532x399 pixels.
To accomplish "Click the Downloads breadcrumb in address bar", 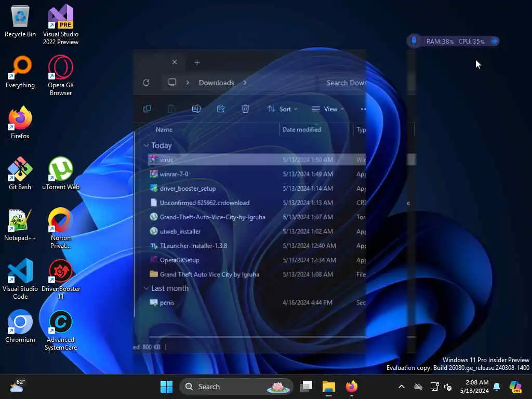I will coord(217,83).
